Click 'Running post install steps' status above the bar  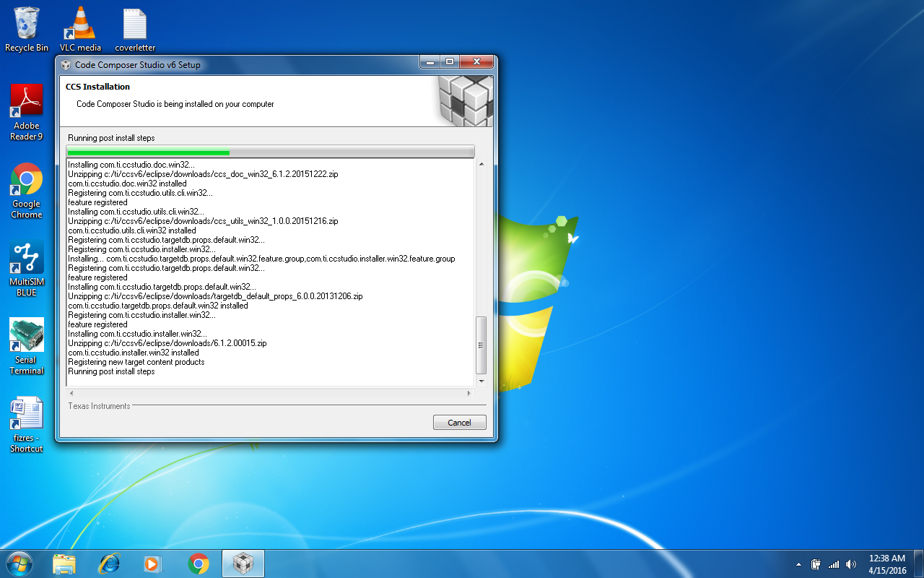pyautogui.click(x=111, y=138)
